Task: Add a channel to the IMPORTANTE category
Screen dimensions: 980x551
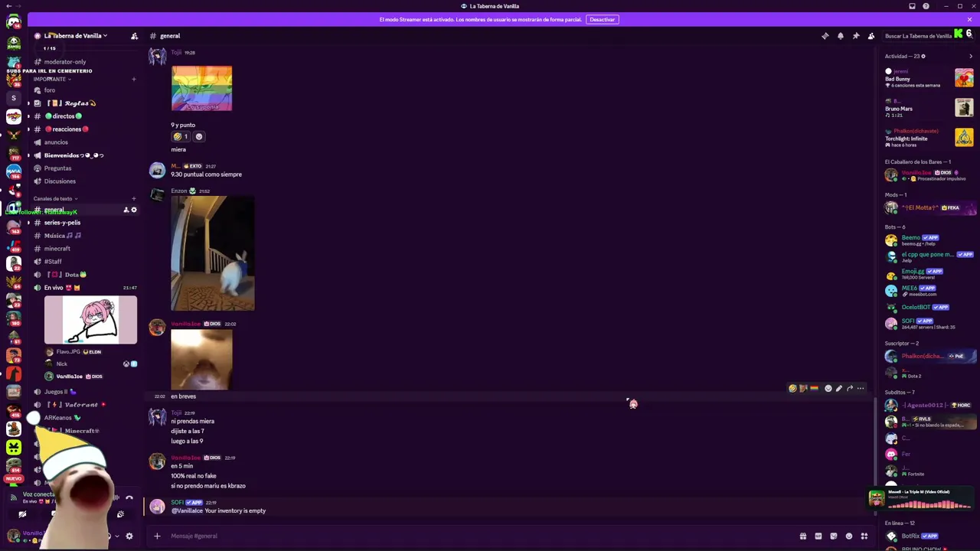Action: tap(134, 79)
